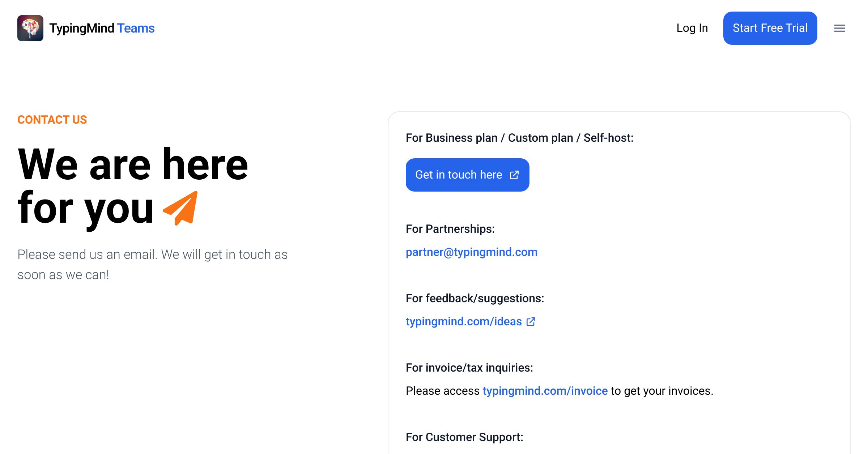Image resolution: width=868 pixels, height=454 pixels.
Task: Click the Business plan / Custom plan heading
Action: pos(519,138)
